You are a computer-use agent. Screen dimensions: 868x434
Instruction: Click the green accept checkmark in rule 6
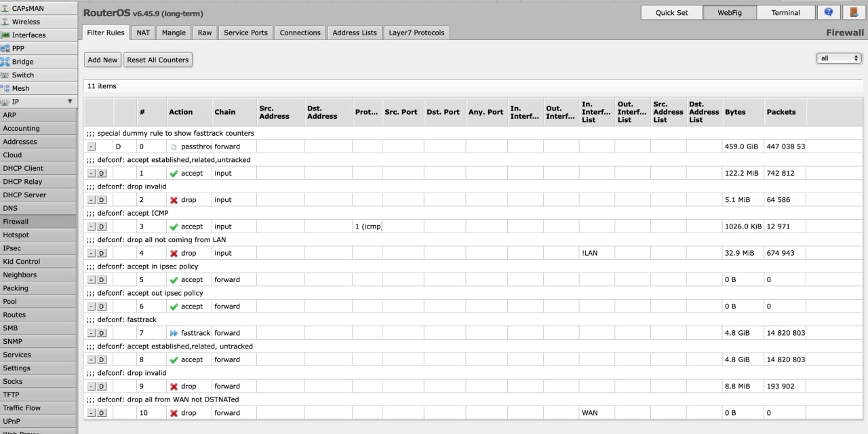(x=174, y=307)
